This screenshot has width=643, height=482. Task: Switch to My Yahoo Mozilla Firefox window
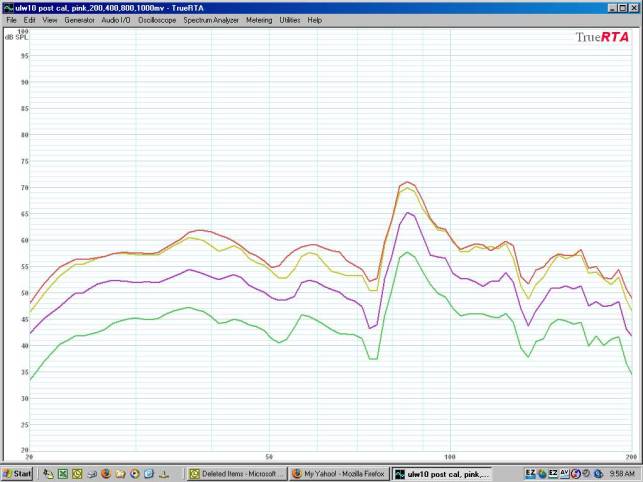(x=339, y=473)
